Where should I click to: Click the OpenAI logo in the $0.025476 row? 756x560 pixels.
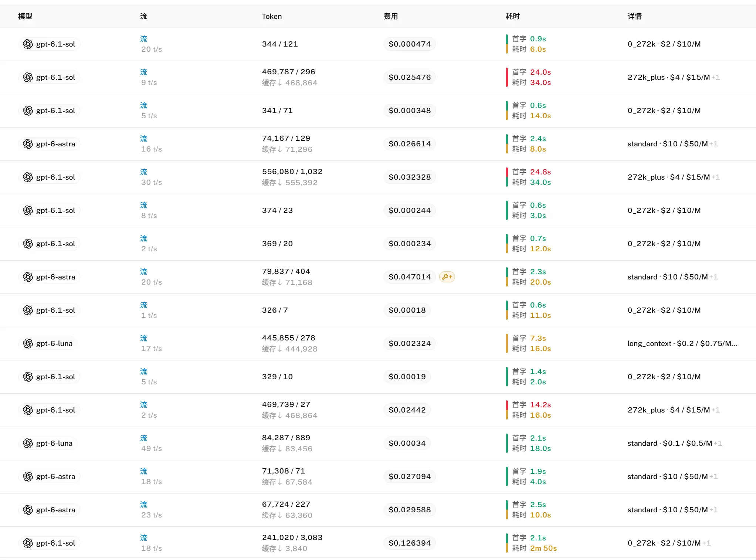(x=28, y=77)
